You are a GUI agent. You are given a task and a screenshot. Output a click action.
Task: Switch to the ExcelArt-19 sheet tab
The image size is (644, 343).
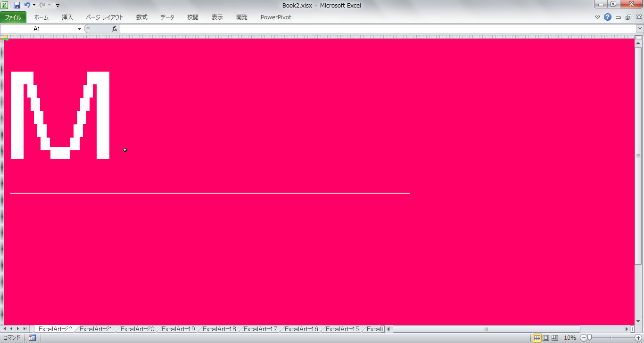178,329
